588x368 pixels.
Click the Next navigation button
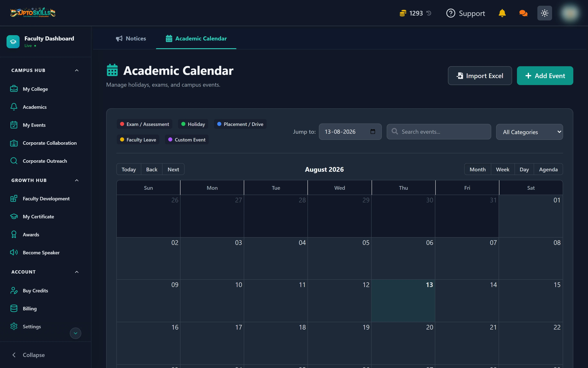pyautogui.click(x=173, y=169)
